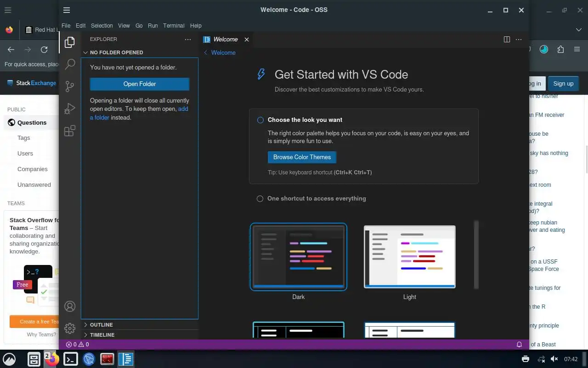Viewport: 588px width, 368px height.
Task: Open Firefox extensions puzzle icon
Action: [x=560, y=50]
